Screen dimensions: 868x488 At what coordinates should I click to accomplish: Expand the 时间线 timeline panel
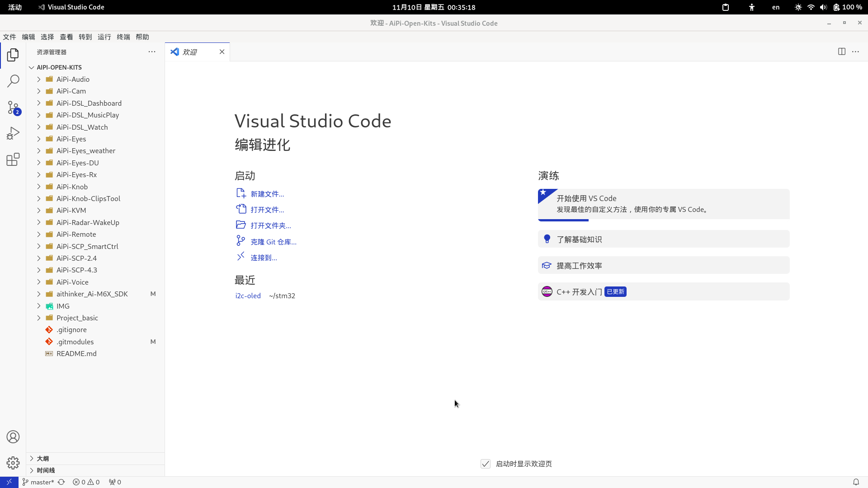[x=95, y=470]
